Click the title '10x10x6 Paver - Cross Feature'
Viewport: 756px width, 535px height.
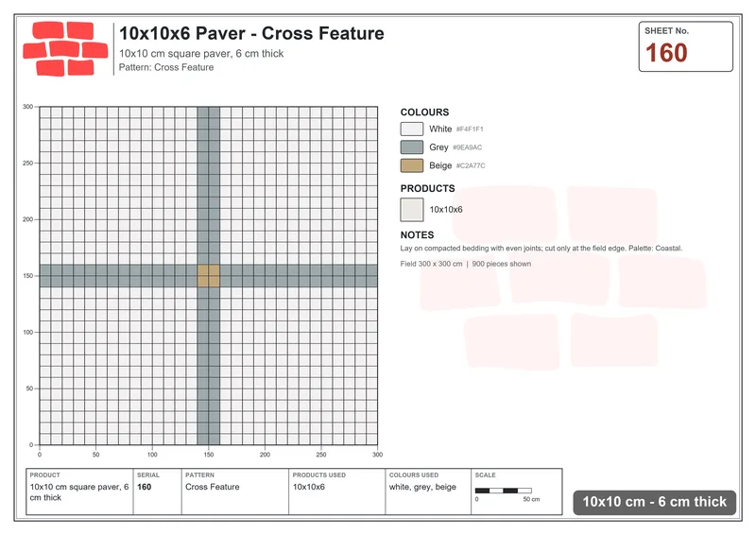251,33
